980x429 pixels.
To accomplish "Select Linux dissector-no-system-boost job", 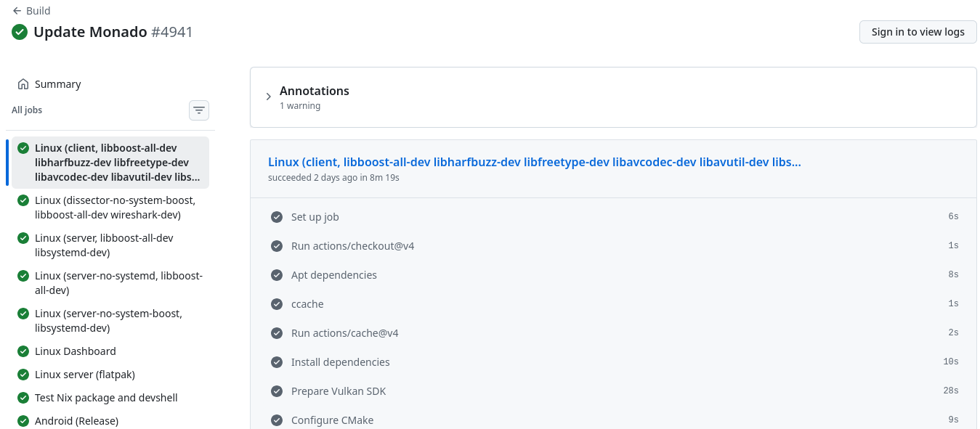I will pyautogui.click(x=115, y=208).
